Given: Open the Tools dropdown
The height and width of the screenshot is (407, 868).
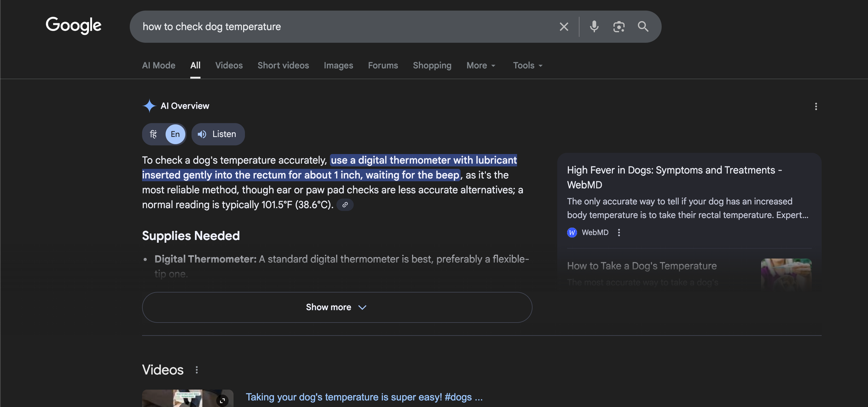Looking at the screenshot, I should (x=527, y=65).
